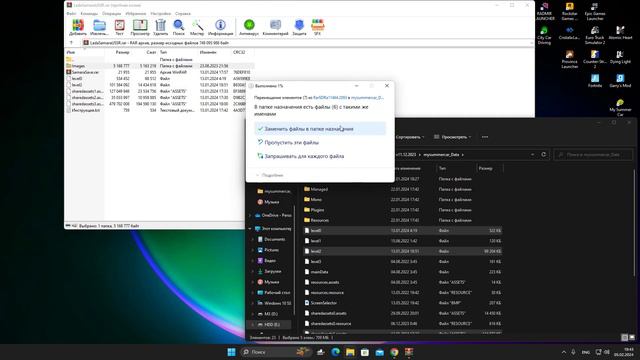Open the View (Просмотр) tool in WinRAR
Viewport: 640px width, 360px height.
point(140,27)
